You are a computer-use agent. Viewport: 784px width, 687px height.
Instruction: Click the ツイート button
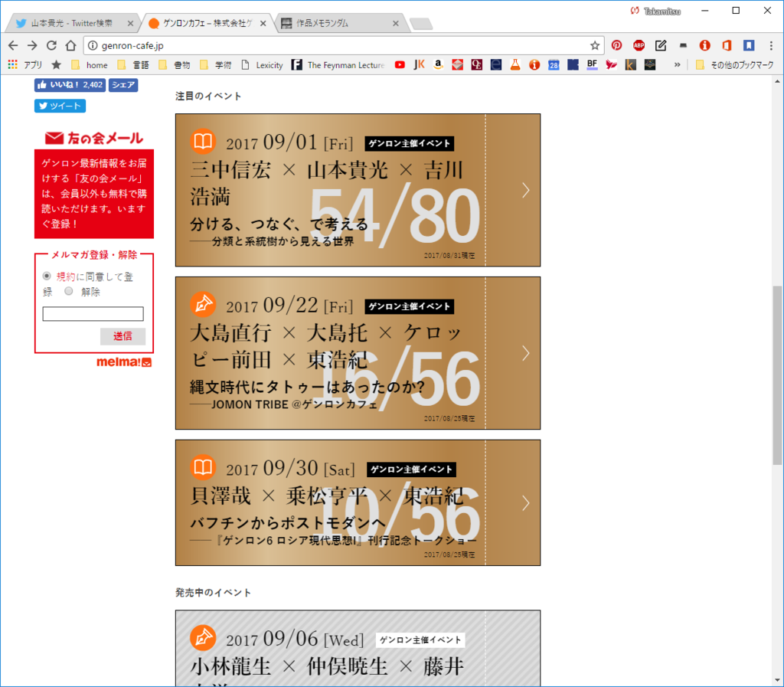coord(60,106)
